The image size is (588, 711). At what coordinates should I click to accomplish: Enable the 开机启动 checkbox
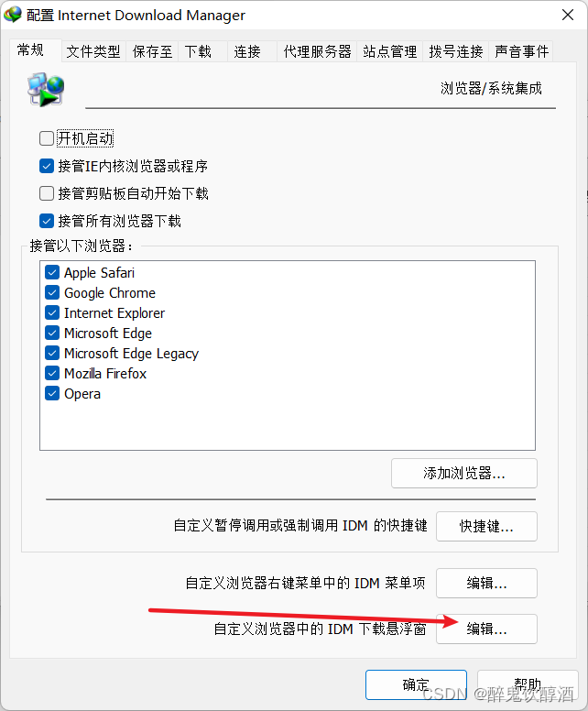click(x=47, y=138)
